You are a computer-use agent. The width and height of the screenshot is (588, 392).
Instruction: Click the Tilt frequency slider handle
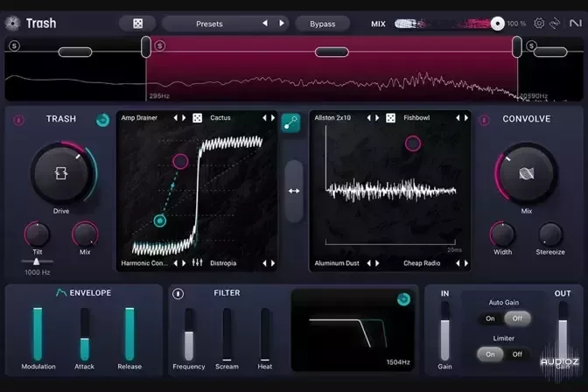pyautogui.click(x=36, y=262)
